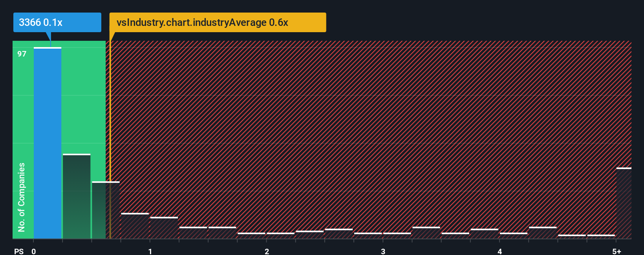Viewport: 644px width, 255px height.
Task: Click the blue 3366 0.1x label
Action: pos(57,22)
